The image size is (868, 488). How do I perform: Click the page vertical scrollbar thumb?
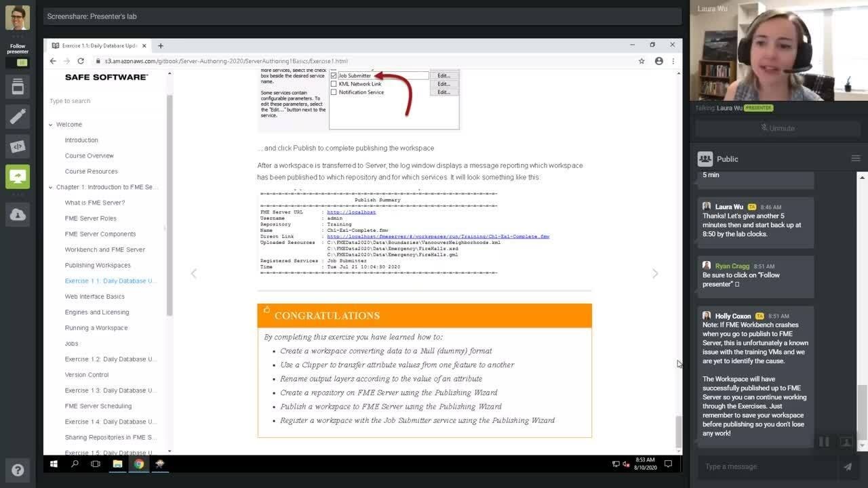click(679, 430)
